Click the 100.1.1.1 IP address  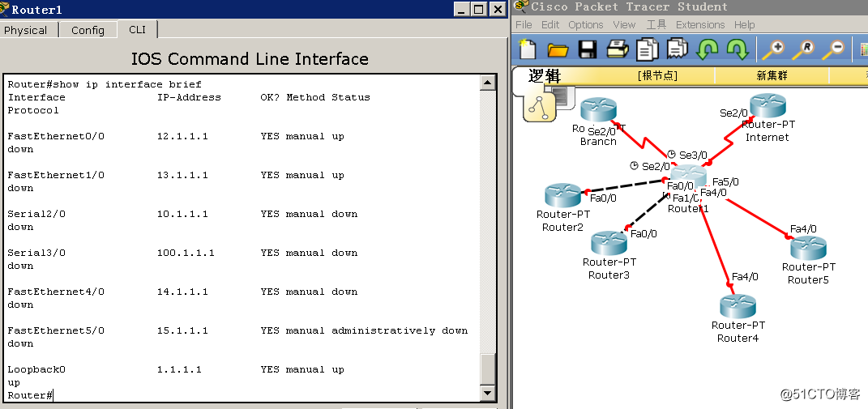[186, 253]
